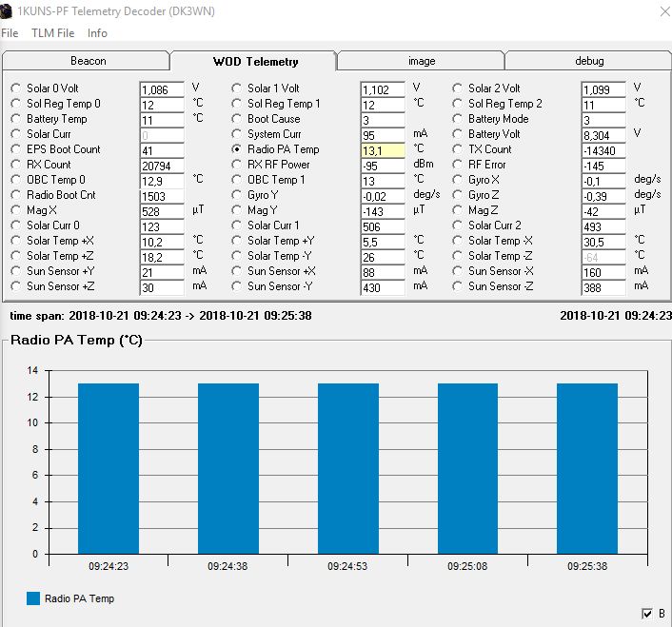The image size is (672, 627).
Task: Click the TX Count value field
Action: 603,150
